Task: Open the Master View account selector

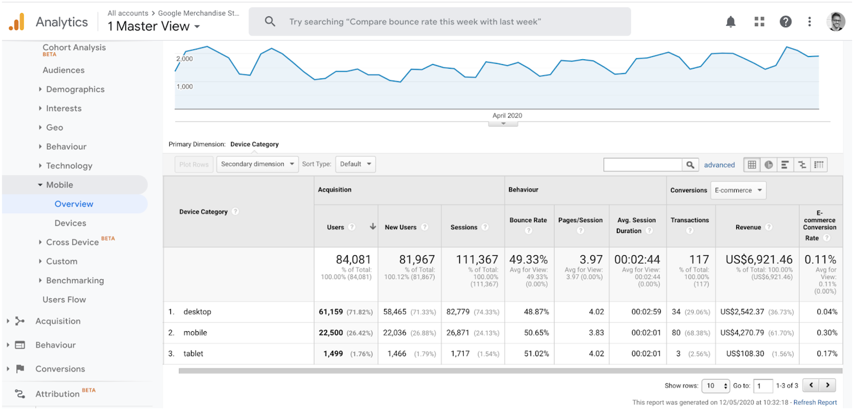Action: click(154, 26)
